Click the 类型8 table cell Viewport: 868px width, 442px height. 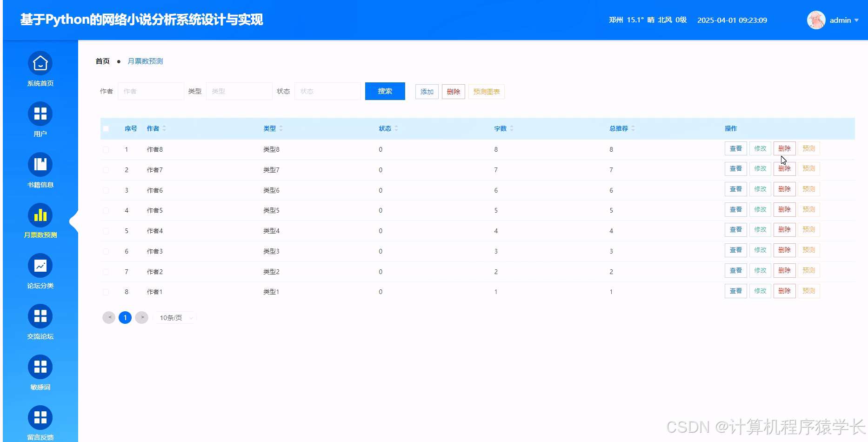coord(271,149)
